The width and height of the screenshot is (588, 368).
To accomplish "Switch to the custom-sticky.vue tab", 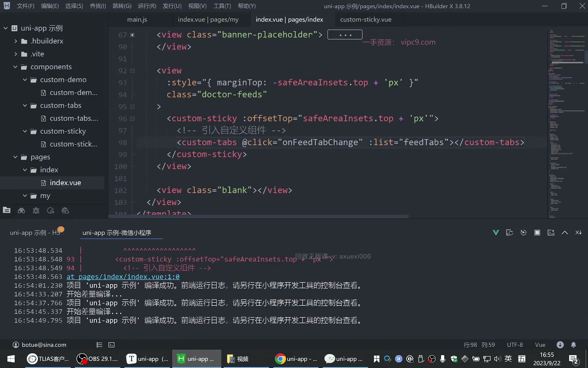I will click(x=366, y=20).
